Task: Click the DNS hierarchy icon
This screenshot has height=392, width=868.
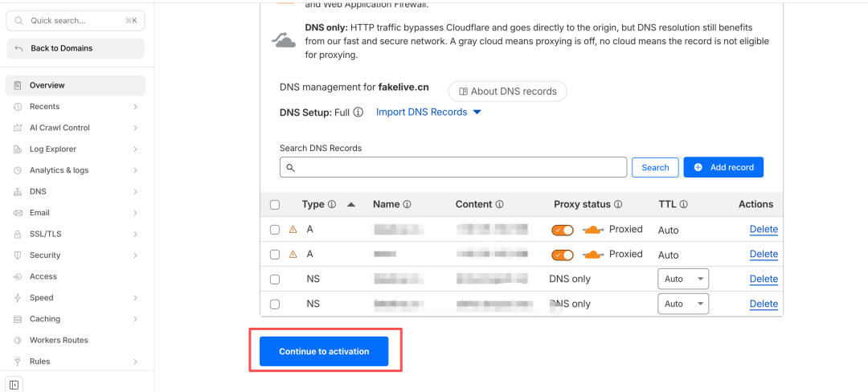Action: tap(18, 192)
